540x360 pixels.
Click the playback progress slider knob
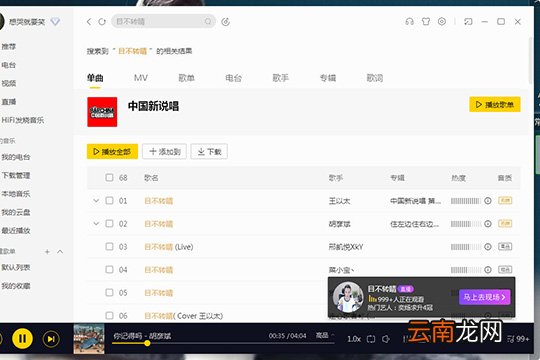[147, 343]
